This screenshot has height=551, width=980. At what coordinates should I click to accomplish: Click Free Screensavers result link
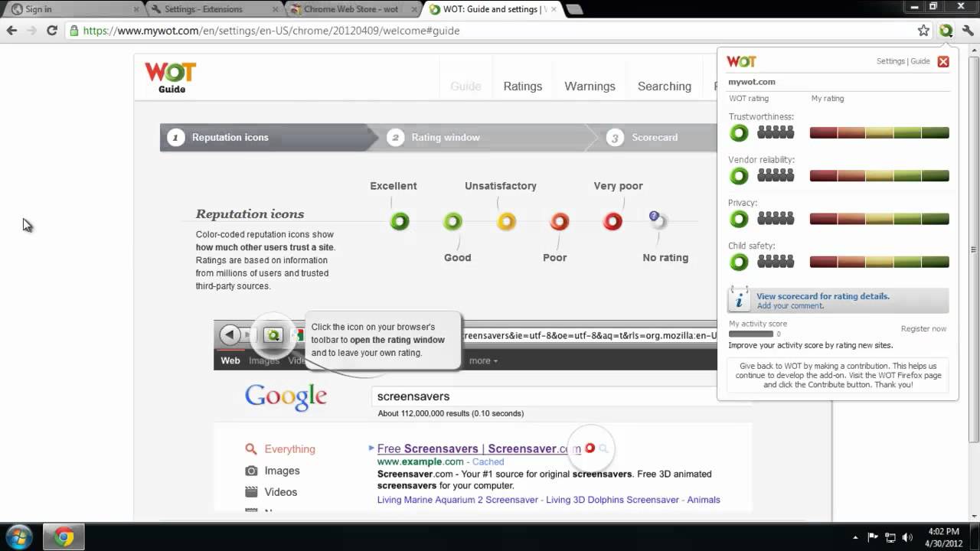point(479,448)
